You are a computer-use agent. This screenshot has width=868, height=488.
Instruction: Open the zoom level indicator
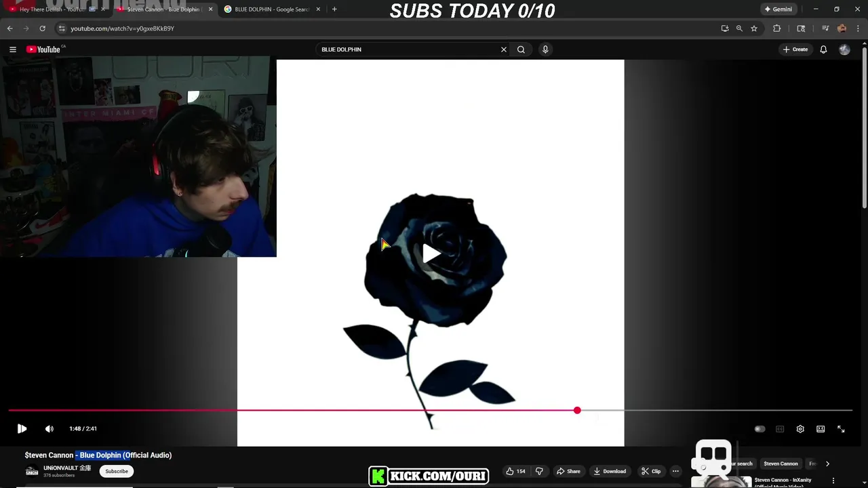click(x=739, y=28)
